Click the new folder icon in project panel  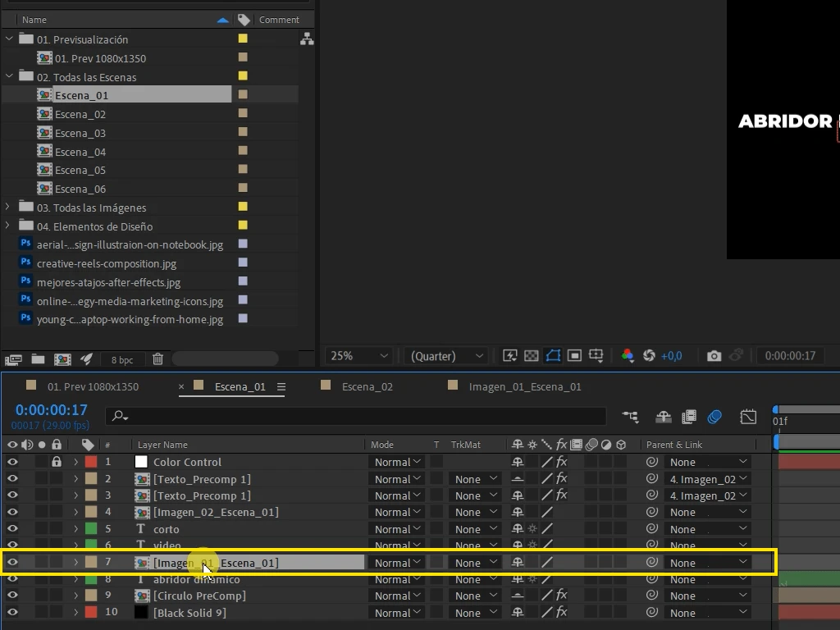[38, 359]
